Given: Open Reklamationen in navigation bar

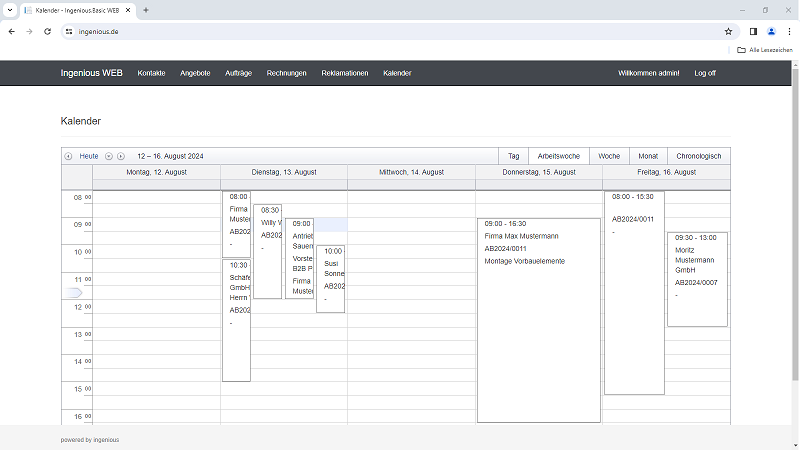Looking at the screenshot, I should click(344, 73).
